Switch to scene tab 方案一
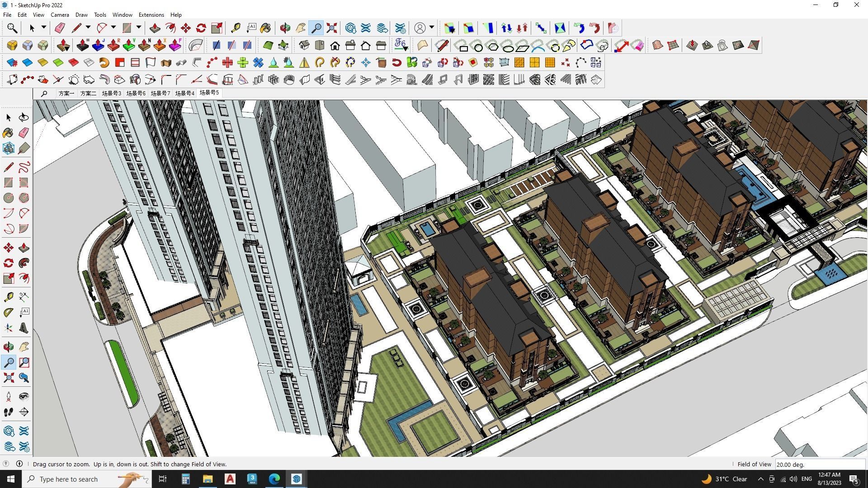Image resolution: width=868 pixels, height=488 pixels. coord(66,93)
